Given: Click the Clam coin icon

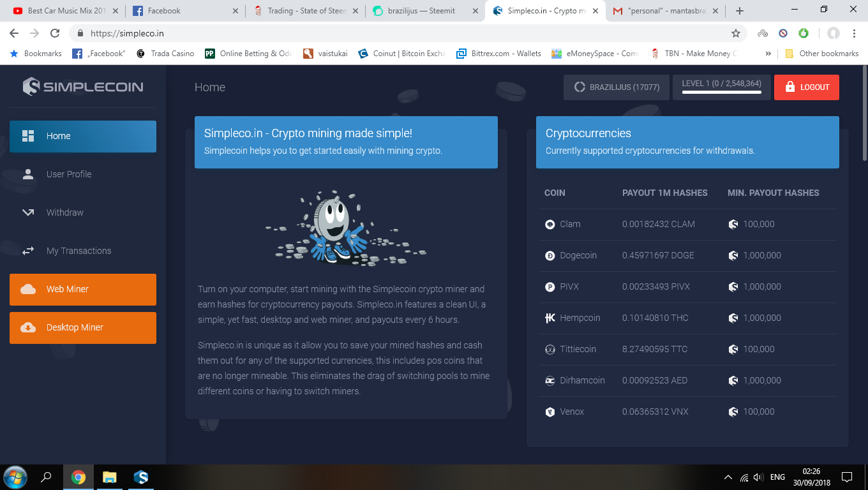Looking at the screenshot, I should click(550, 224).
